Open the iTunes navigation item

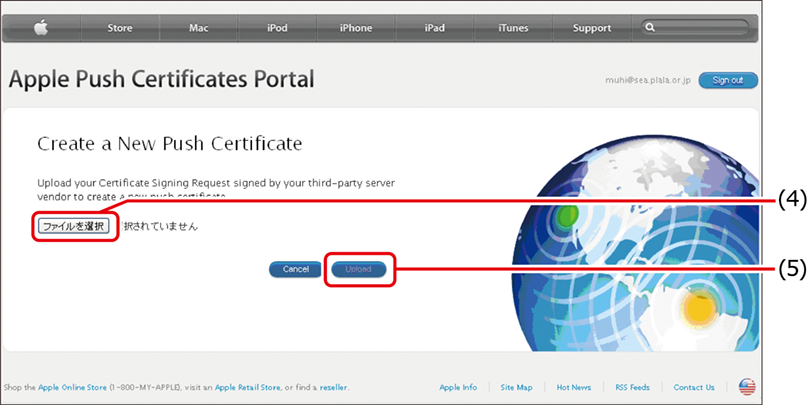[513, 28]
